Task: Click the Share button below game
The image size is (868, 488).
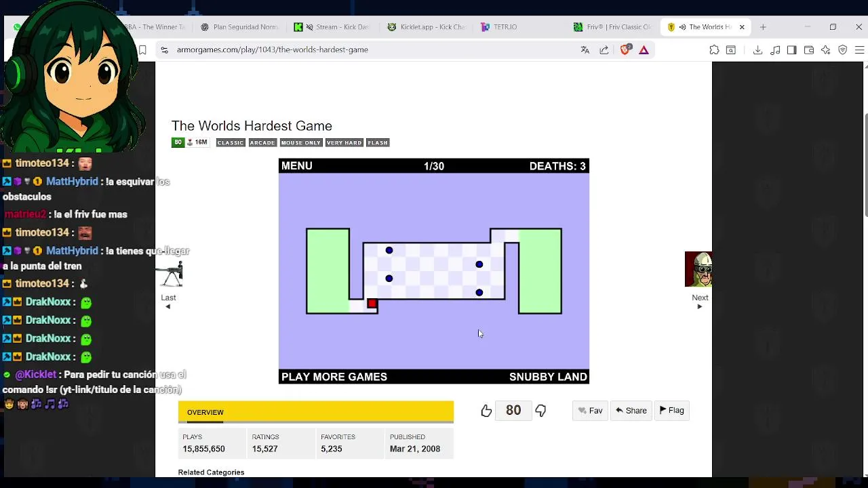Action: pyautogui.click(x=631, y=411)
